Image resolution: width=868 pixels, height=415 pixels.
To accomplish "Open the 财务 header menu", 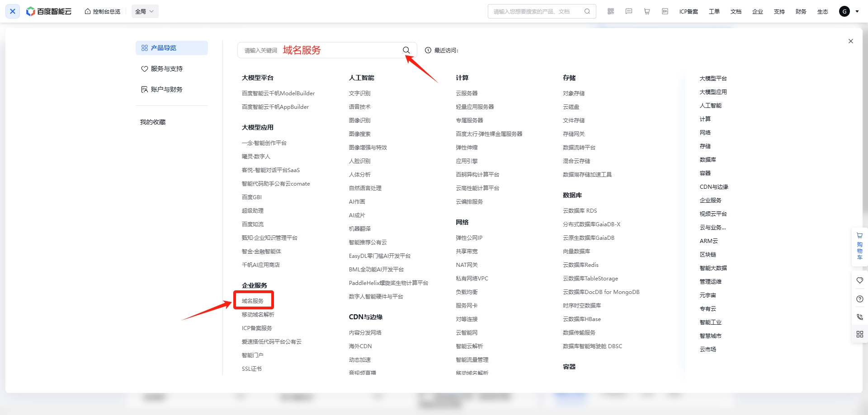I will [x=801, y=12].
